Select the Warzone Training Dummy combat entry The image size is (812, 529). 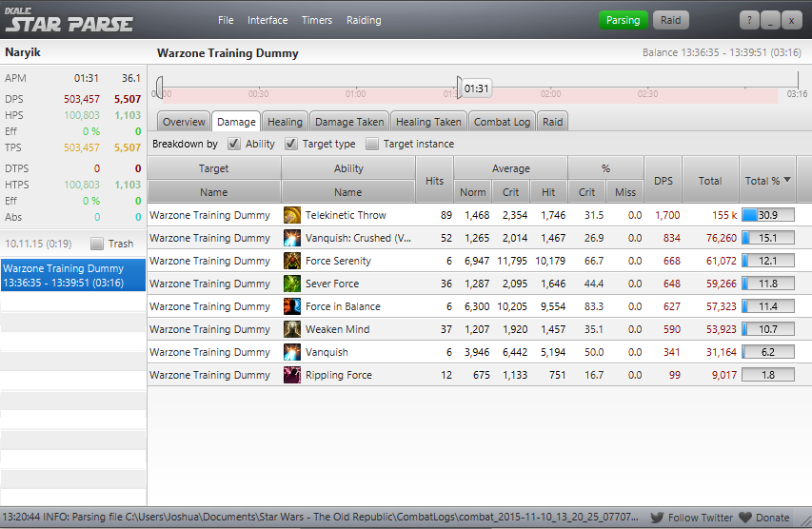point(73,275)
